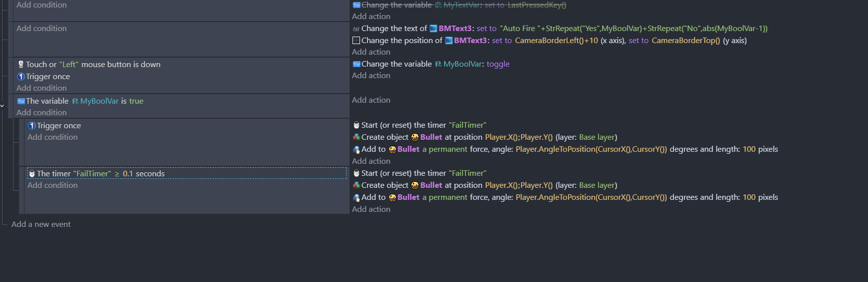The image size is (868, 282).
Task: Click 'Add a new event' at the bottom
Action: (x=41, y=224)
